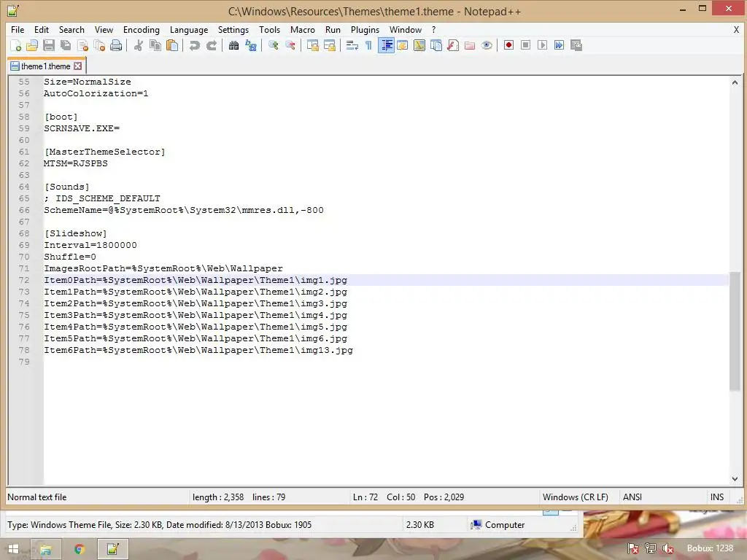
Task: Redo the edit via toolbar arrow
Action: pos(212,45)
